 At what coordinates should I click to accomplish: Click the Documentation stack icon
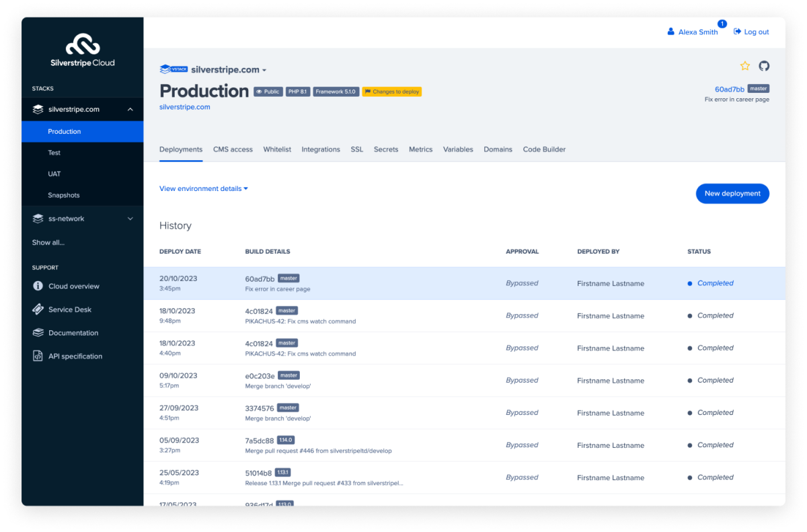[x=38, y=333]
